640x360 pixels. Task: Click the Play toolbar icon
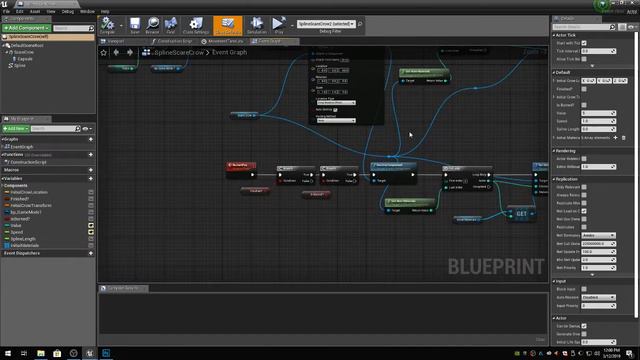[279, 25]
